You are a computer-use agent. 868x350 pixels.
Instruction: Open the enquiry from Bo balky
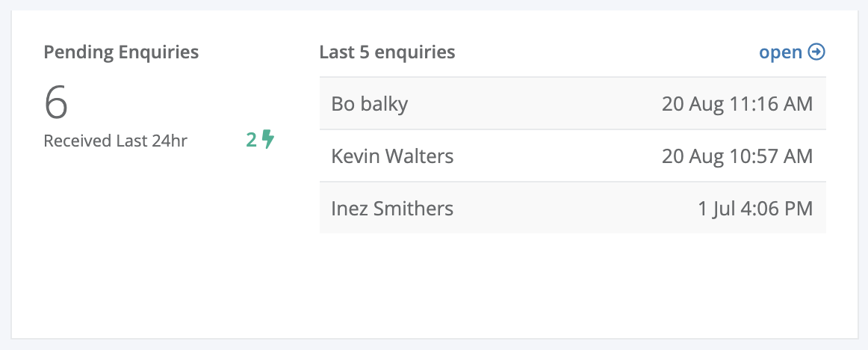[369, 104]
